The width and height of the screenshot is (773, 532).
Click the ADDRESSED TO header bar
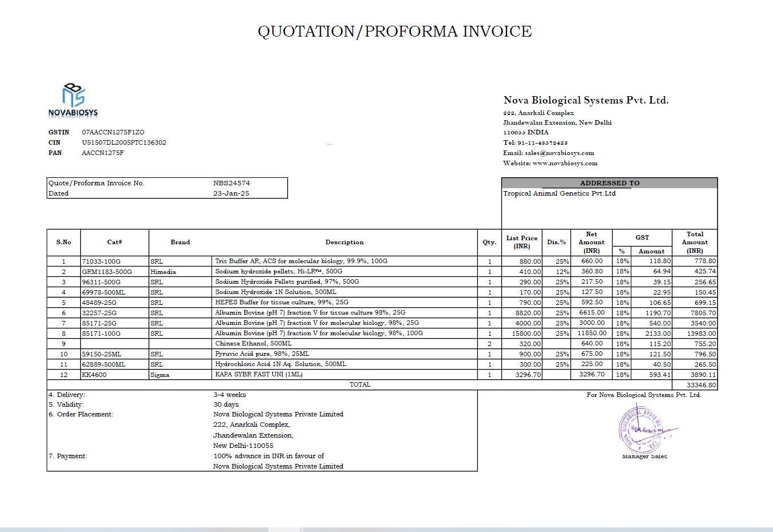click(609, 183)
